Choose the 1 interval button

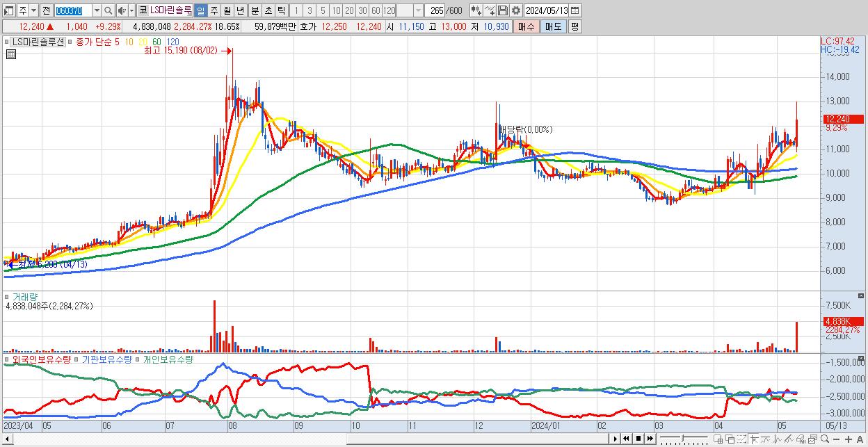[x=296, y=11]
